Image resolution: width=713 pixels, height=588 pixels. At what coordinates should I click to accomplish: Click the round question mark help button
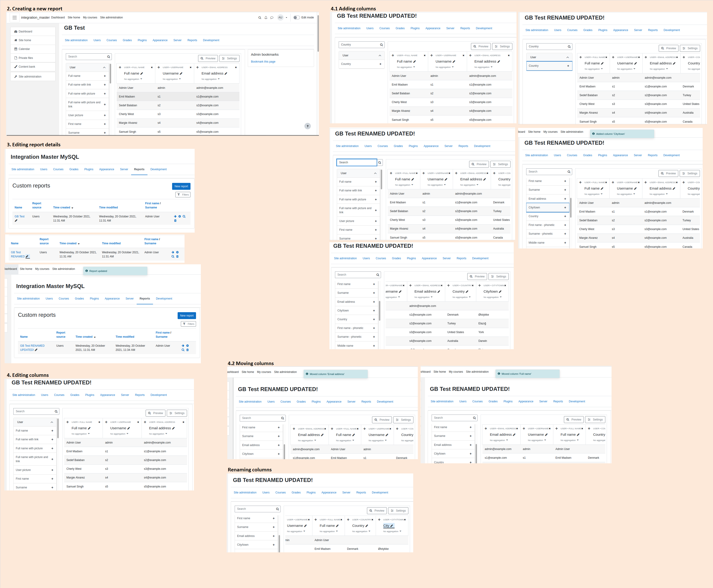(x=308, y=126)
